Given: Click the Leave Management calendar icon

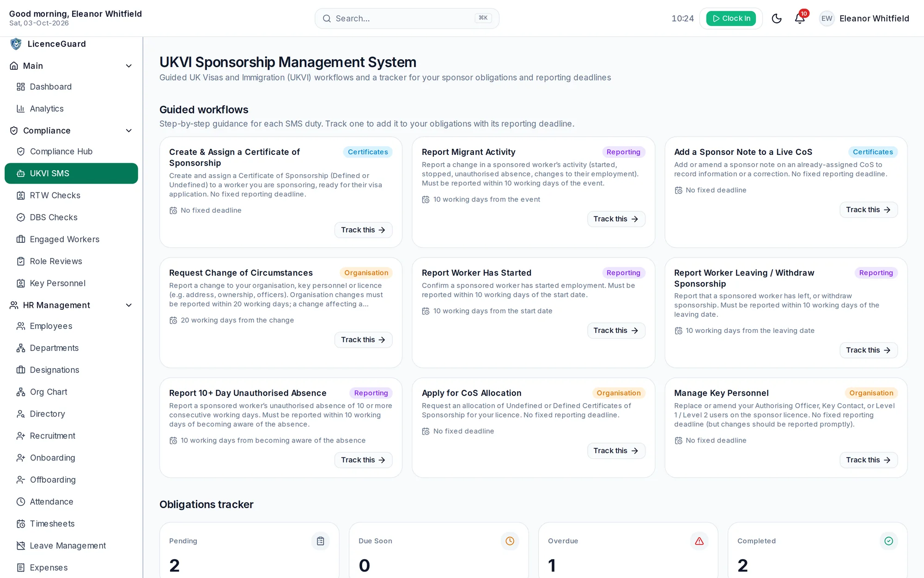Looking at the screenshot, I should pos(21,546).
